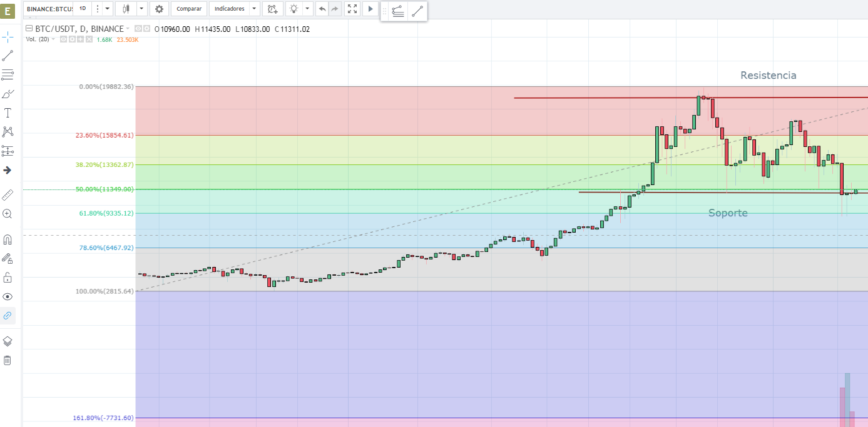The width and height of the screenshot is (868, 427).
Task: Click the undo arrow in toolbar
Action: (x=322, y=9)
